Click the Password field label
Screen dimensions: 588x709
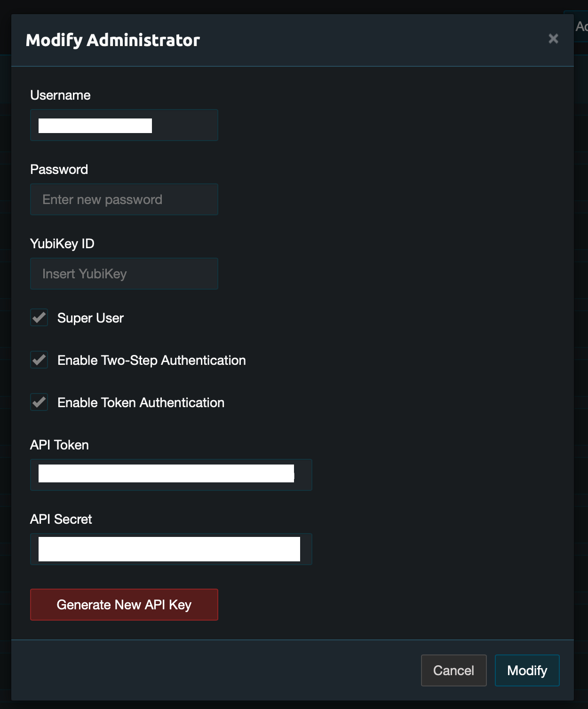(x=59, y=169)
